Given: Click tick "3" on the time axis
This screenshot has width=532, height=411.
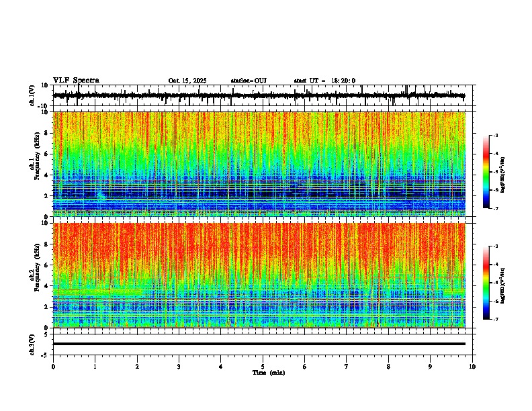Looking at the screenshot, I should point(179,367).
